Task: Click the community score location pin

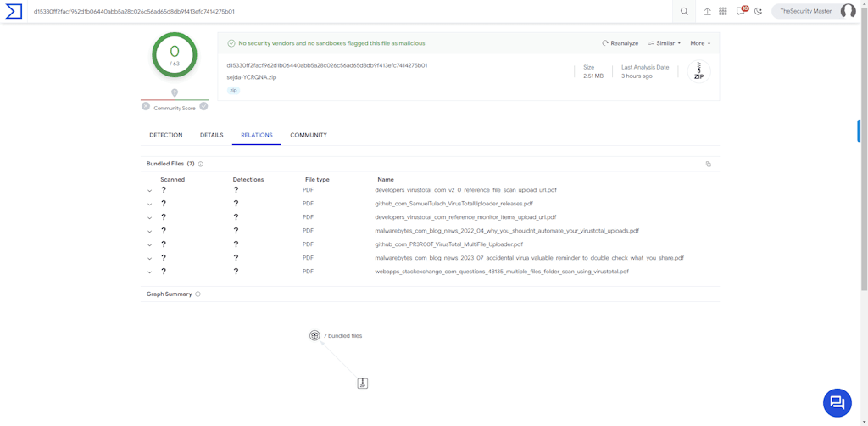Action: tap(175, 92)
